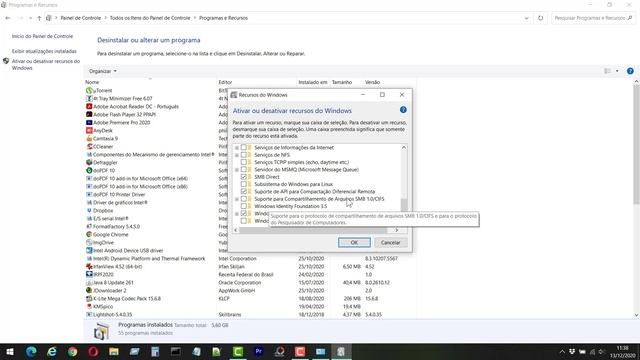Click the Google Chrome program list icon
The image size is (640, 360).
pyautogui.click(x=89, y=234)
